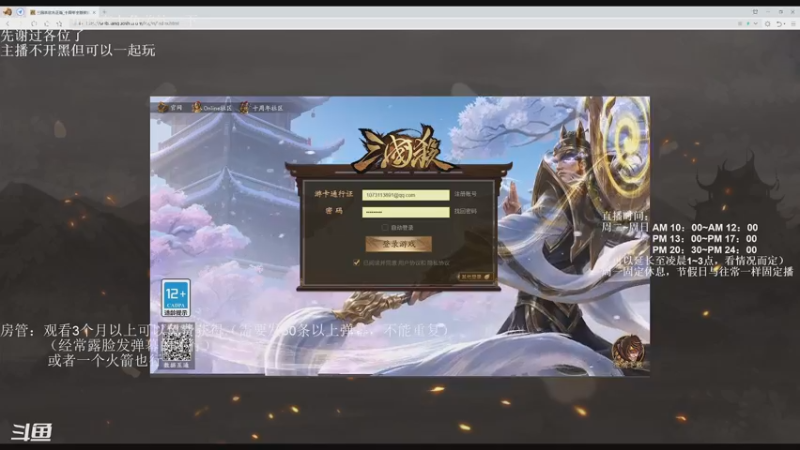Image resolution: width=800 pixels, height=450 pixels.
Task: Click the blue round icon beside browser logo
Action: (20, 12)
